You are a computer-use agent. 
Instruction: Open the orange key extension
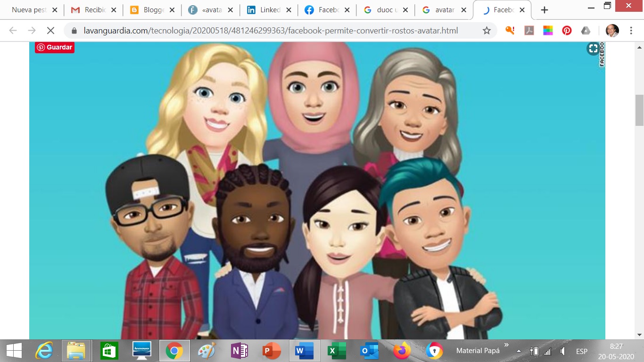click(x=510, y=31)
